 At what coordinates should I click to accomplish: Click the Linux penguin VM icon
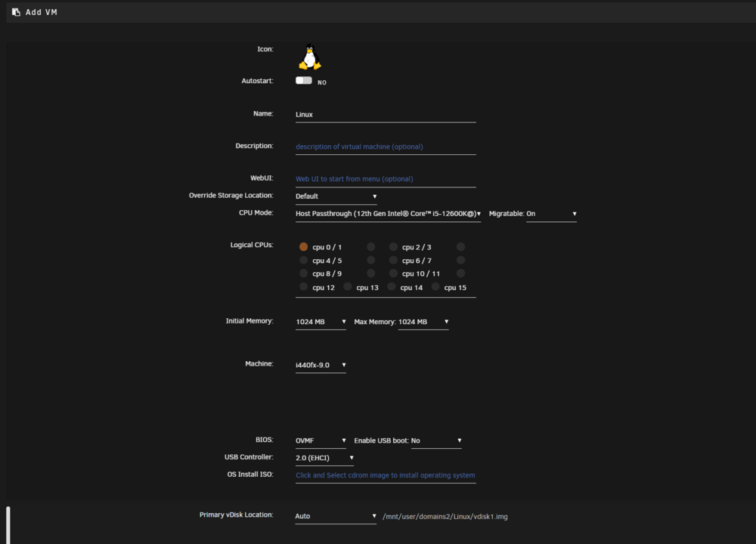[x=310, y=57]
